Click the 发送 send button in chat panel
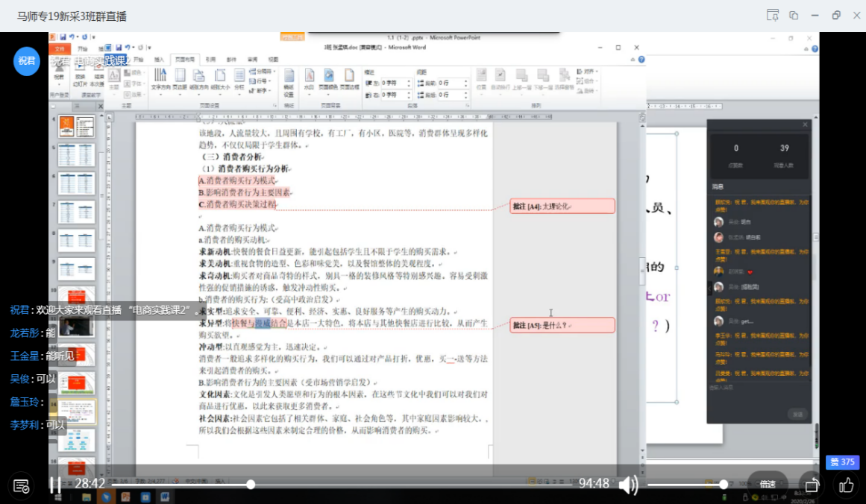The height and width of the screenshot is (504, 866). 797,414
